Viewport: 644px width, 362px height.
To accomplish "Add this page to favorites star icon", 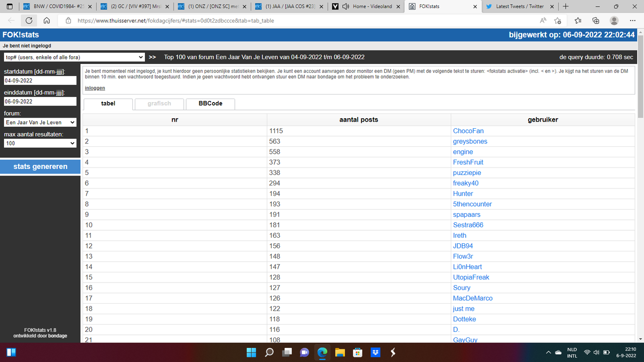I will tap(557, 21).
